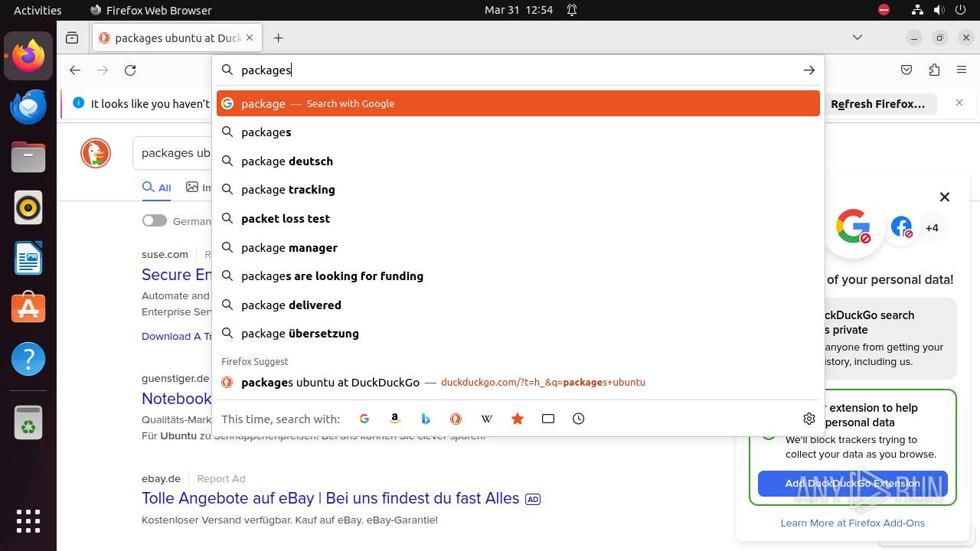This screenshot has width=980, height=551.
Task: Choose package übersetzung suggestion
Action: pos(518,334)
